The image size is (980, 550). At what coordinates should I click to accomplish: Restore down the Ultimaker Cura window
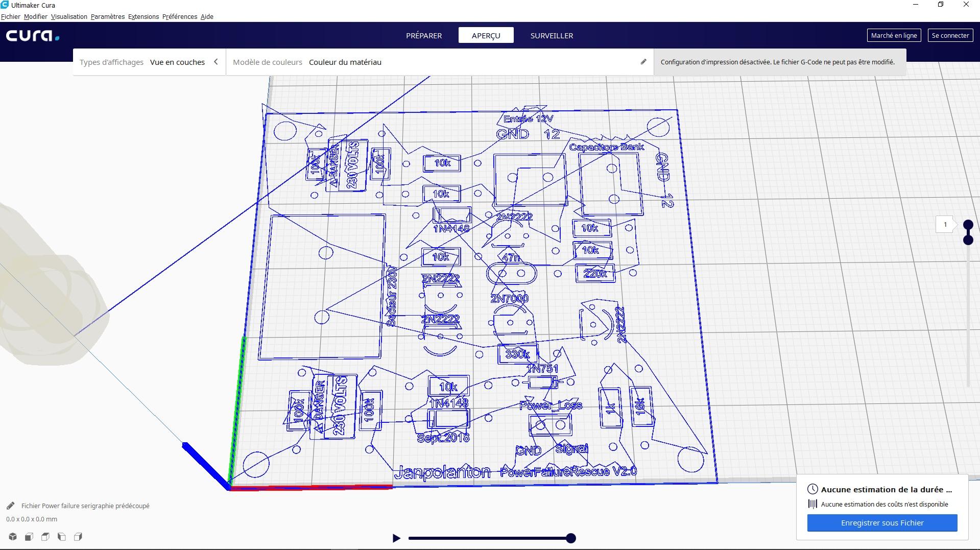(941, 5)
